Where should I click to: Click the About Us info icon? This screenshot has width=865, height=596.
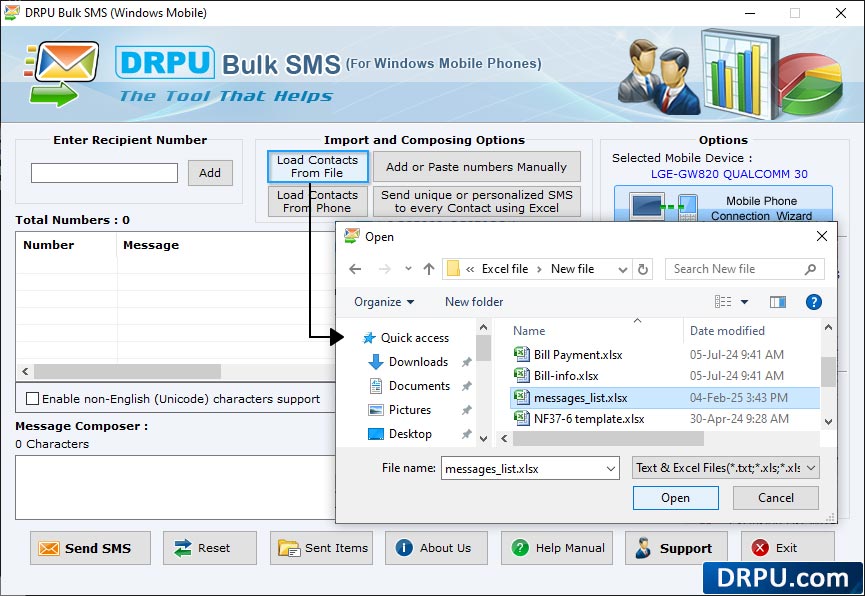[404, 547]
